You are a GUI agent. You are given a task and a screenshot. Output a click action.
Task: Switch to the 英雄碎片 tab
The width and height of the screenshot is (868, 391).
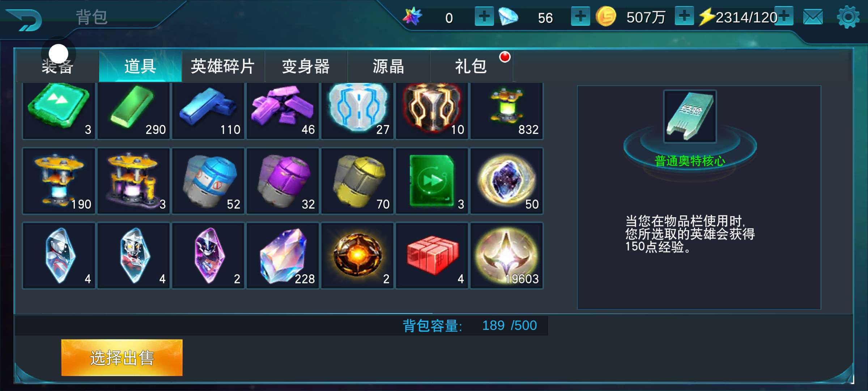click(223, 67)
